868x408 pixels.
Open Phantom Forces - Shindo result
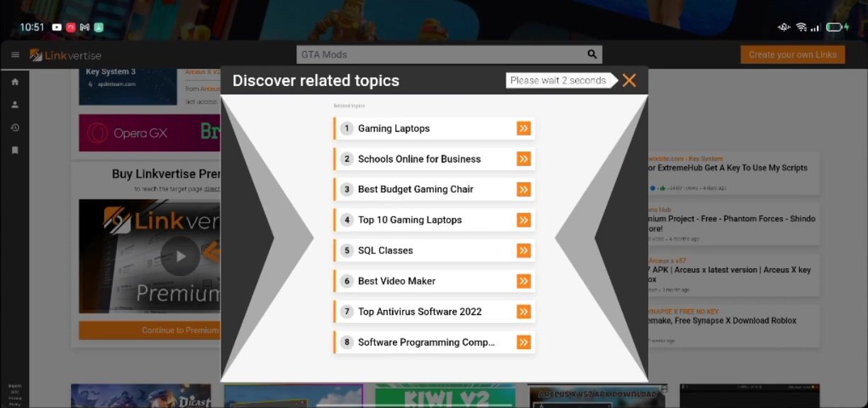click(x=733, y=224)
